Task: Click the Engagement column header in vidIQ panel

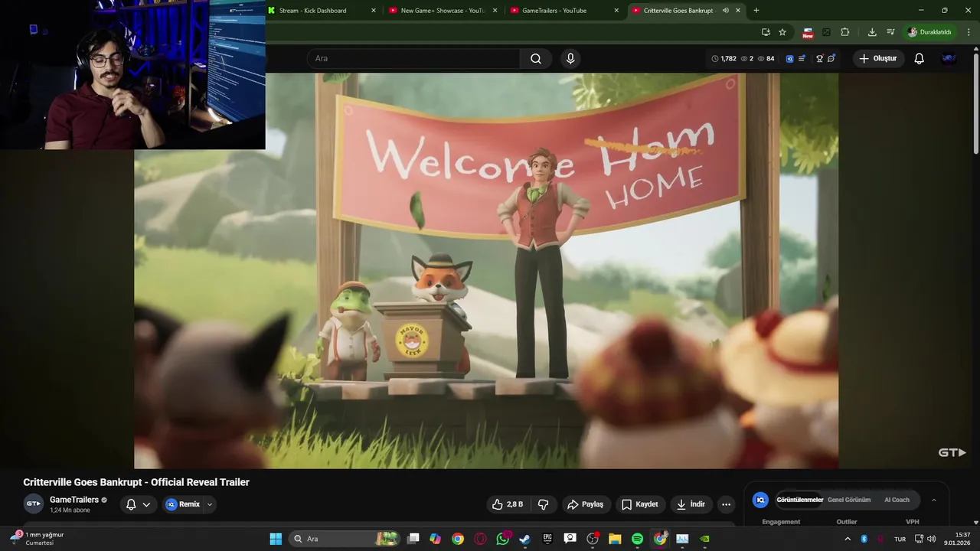Action: [781, 522]
